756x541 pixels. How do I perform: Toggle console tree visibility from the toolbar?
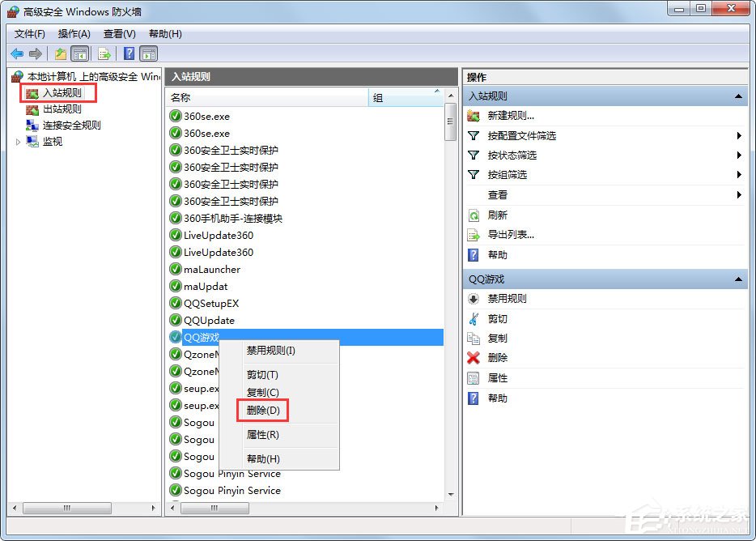[81, 53]
